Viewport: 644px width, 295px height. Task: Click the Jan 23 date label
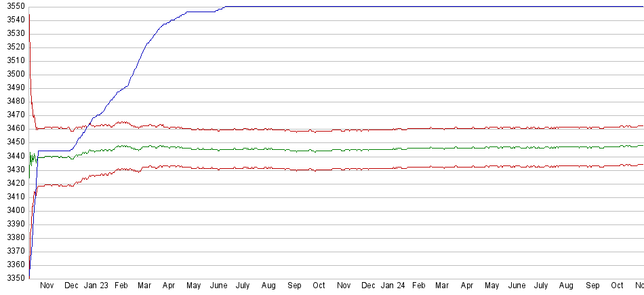pyautogui.click(x=96, y=286)
